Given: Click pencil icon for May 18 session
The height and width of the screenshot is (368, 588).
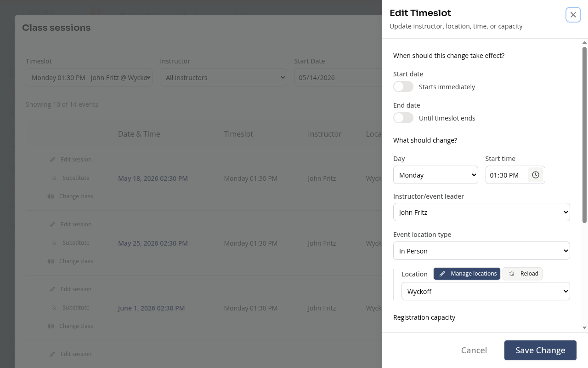Looking at the screenshot, I should 52,160.
